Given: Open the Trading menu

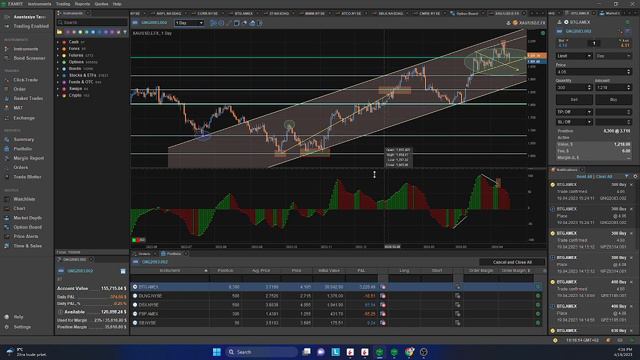Looking at the screenshot, I should pos(63,4).
